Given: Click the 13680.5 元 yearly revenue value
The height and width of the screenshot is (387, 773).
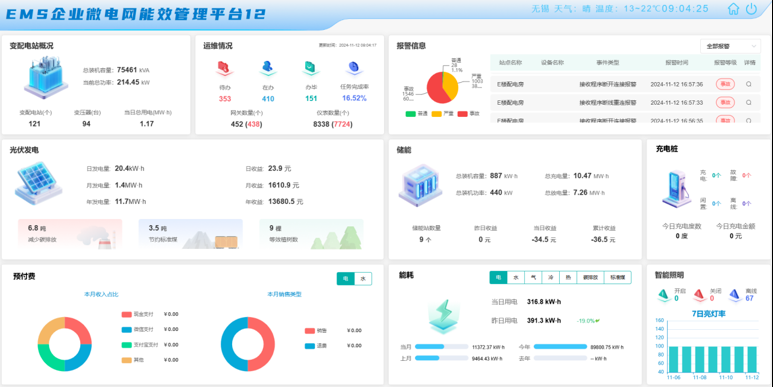Looking at the screenshot, I should [285, 202].
